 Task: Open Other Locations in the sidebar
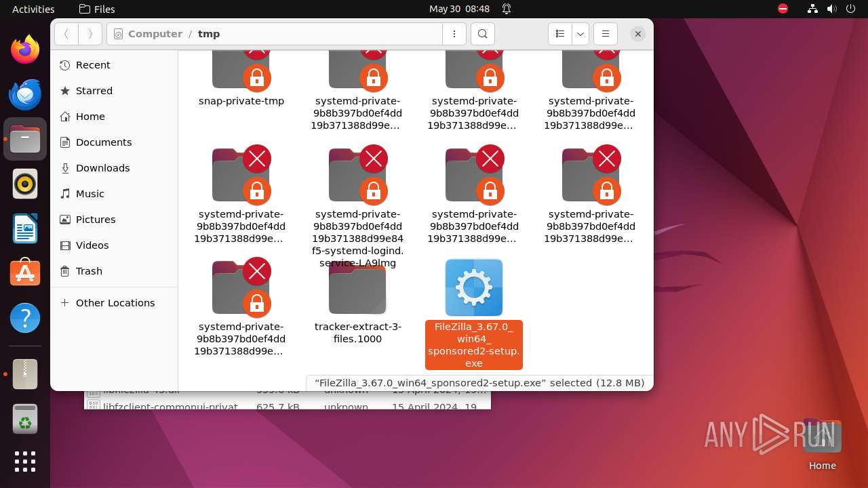pos(114,303)
